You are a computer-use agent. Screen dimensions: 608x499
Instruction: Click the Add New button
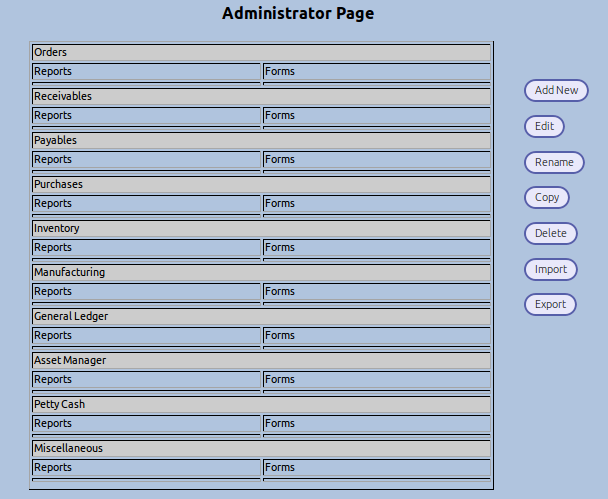point(556,91)
